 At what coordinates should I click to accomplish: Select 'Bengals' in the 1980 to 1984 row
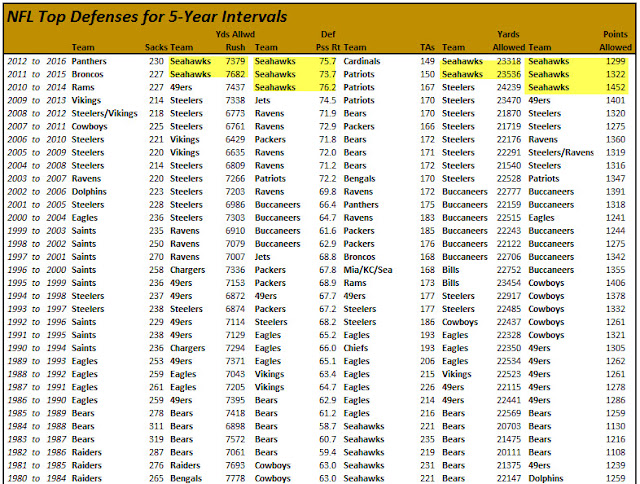click(x=186, y=478)
